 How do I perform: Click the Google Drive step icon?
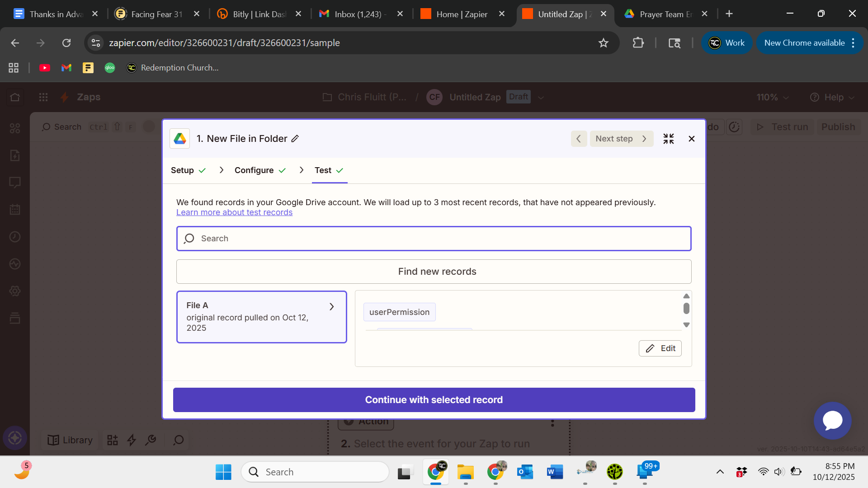tap(180, 139)
